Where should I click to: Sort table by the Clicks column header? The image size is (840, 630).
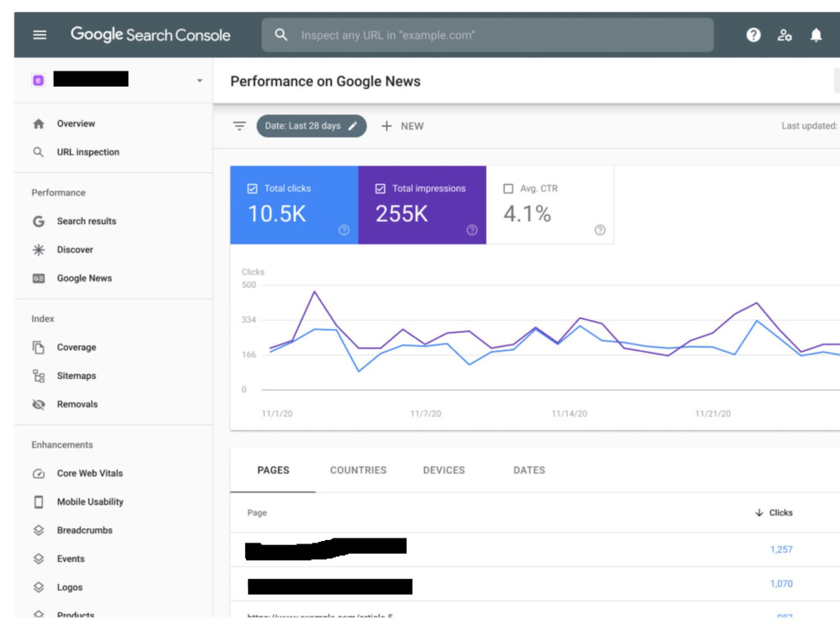[x=774, y=512]
